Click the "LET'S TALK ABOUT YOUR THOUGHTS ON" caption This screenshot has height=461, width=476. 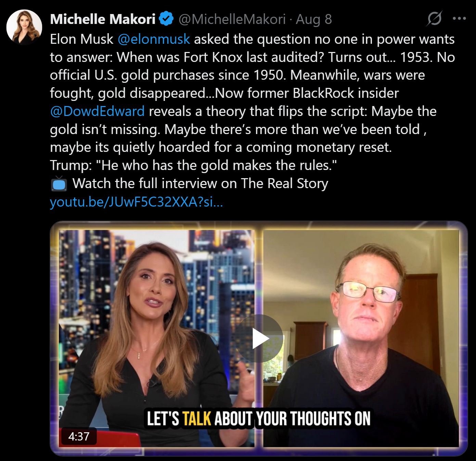point(259,418)
